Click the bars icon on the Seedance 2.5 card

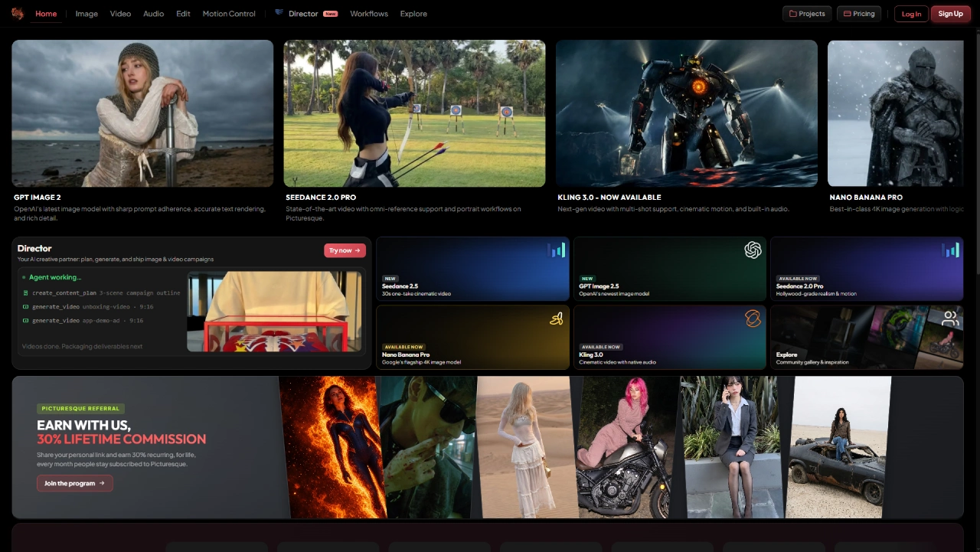tap(556, 250)
